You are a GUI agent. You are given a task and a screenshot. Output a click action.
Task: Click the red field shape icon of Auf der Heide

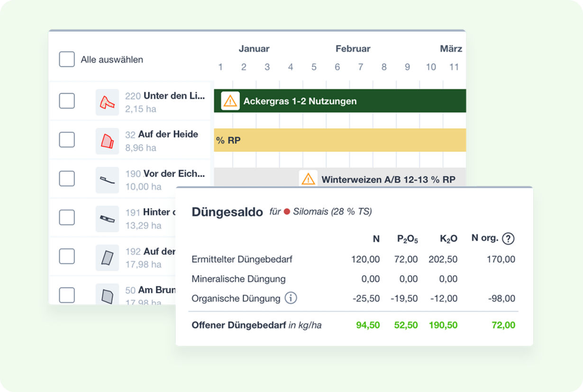(x=107, y=141)
